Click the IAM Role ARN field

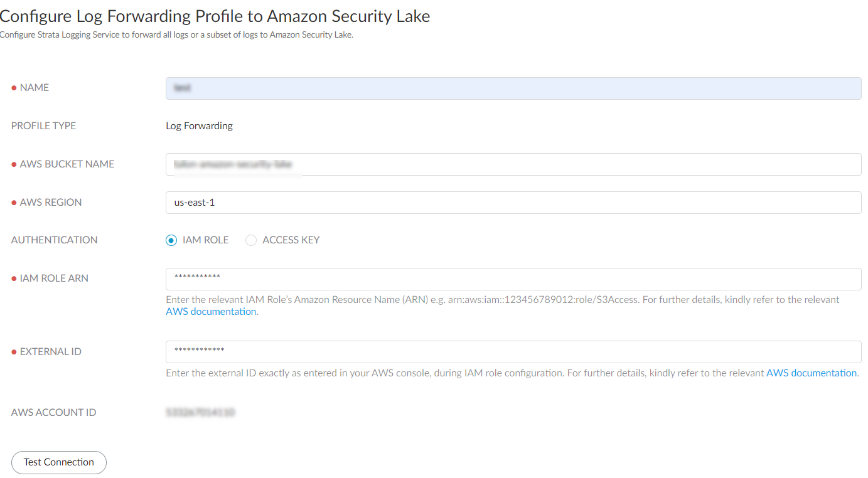coord(513,279)
